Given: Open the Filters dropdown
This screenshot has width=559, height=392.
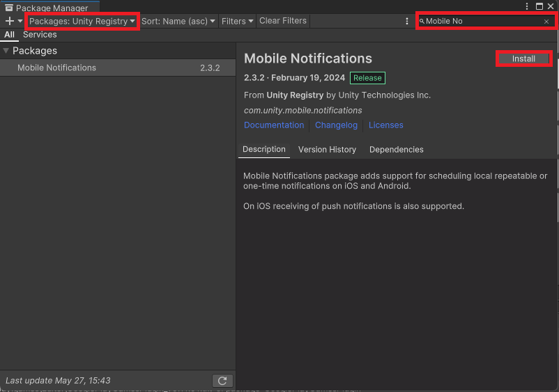Looking at the screenshot, I should click(237, 21).
